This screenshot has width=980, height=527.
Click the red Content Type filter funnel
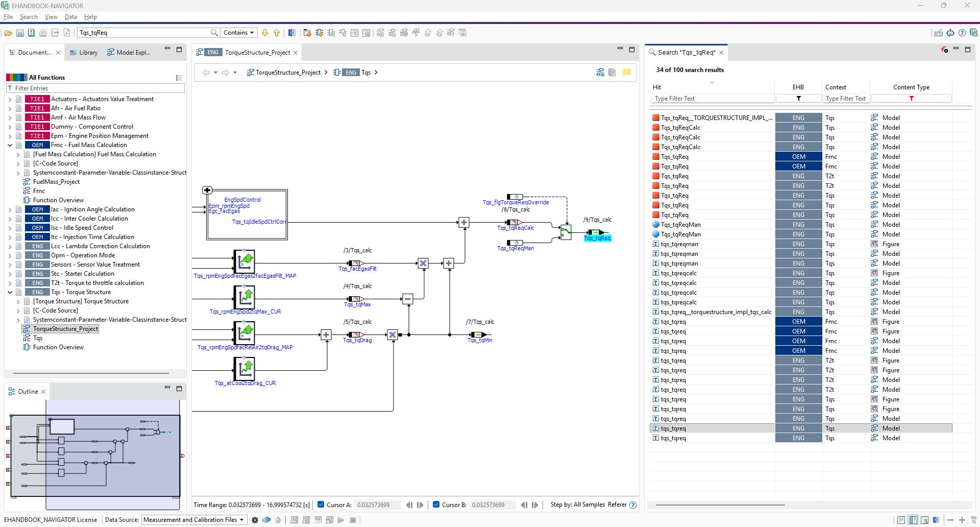pos(911,99)
